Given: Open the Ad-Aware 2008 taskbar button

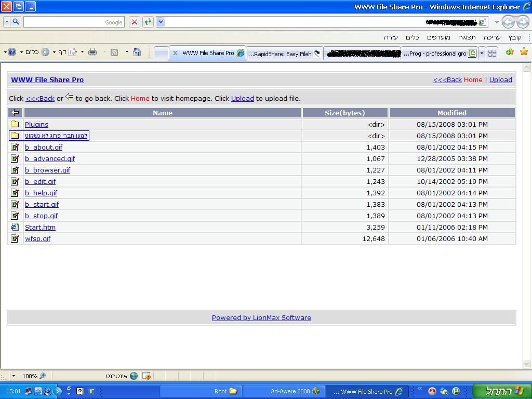Looking at the screenshot, I should pyautogui.click(x=284, y=391).
